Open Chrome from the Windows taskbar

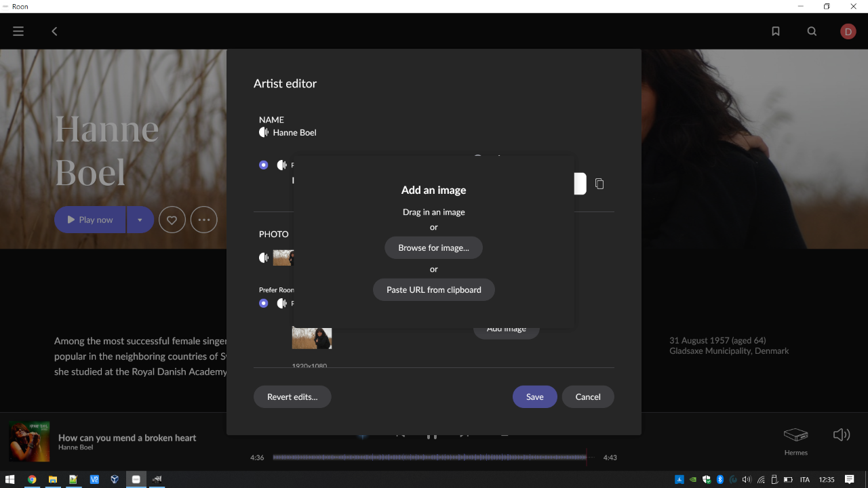(32, 479)
